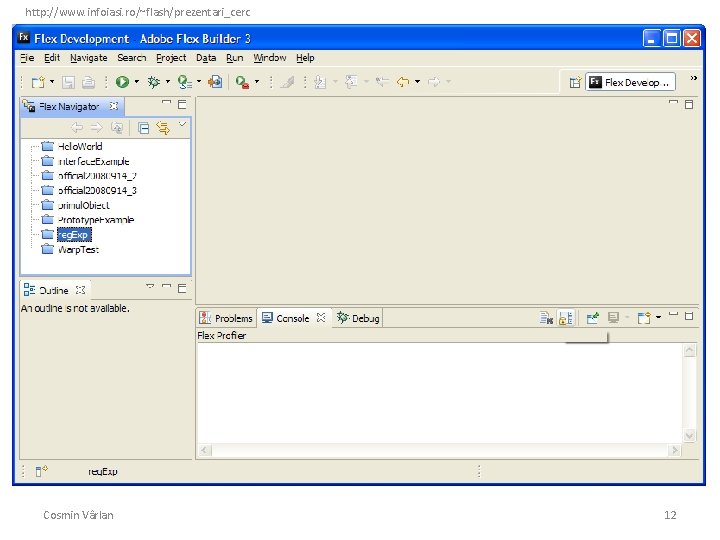Close the Flex Navigator view tab

113,106
